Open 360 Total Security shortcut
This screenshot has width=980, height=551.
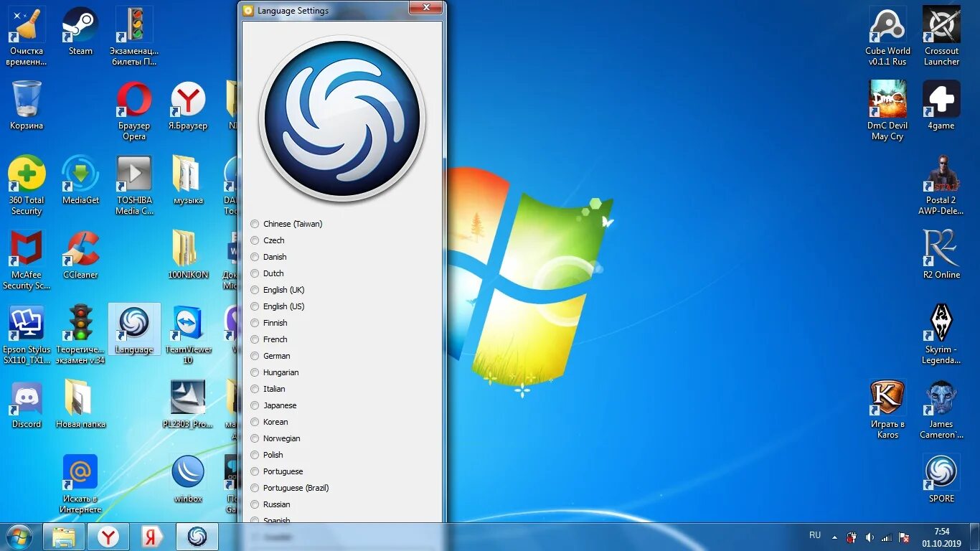point(27,185)
